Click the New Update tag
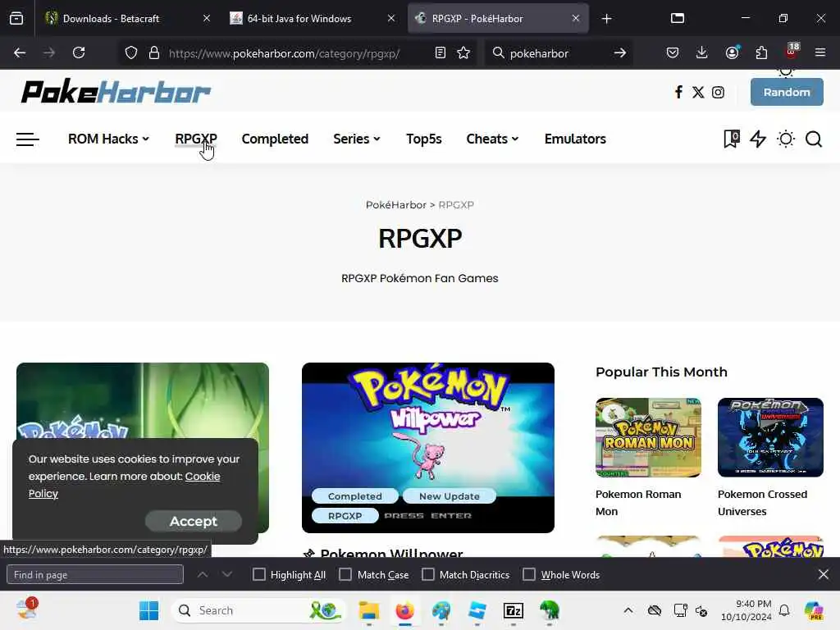This screenshot has width=840, height=630. 449,496
